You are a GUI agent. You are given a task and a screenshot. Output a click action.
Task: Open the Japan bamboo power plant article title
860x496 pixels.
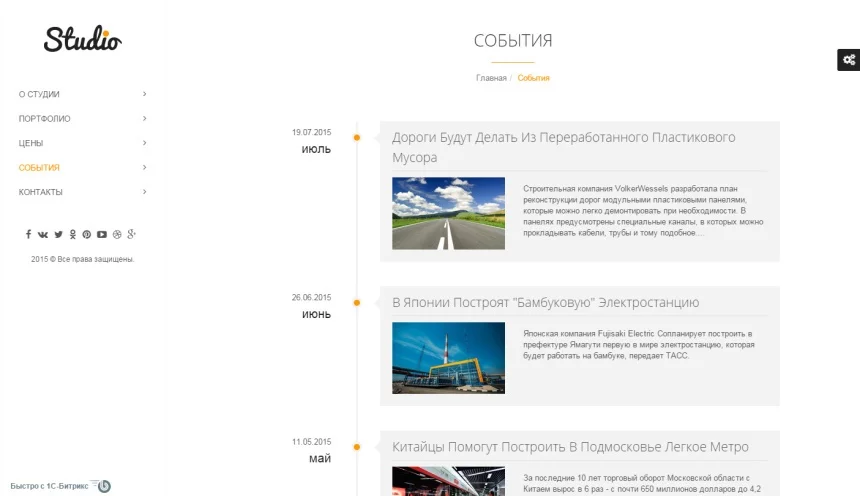click(545, 302)
